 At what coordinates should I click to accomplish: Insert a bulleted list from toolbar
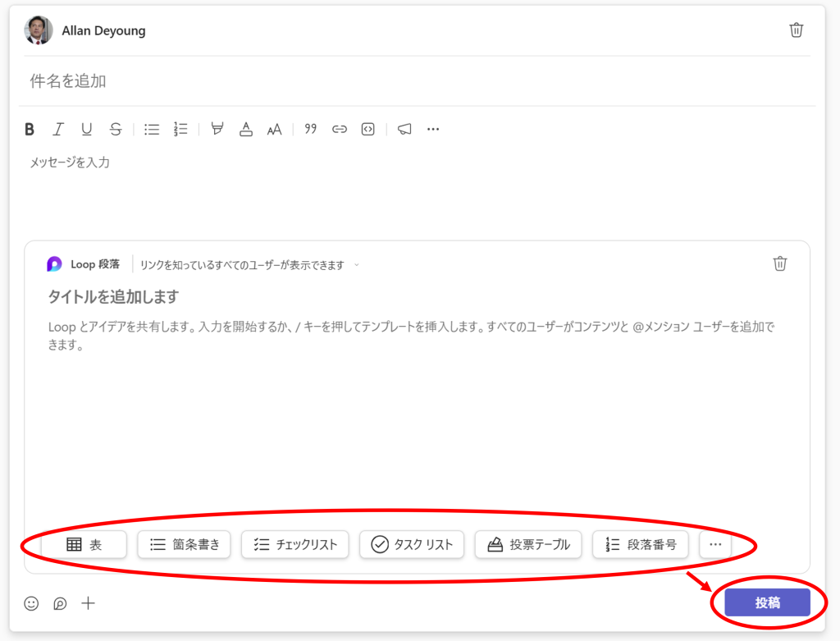coord(152,129)
